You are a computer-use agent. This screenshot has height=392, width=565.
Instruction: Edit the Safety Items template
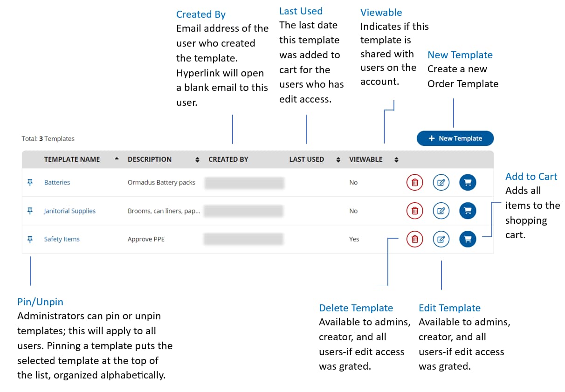click(x=441, y=239)
